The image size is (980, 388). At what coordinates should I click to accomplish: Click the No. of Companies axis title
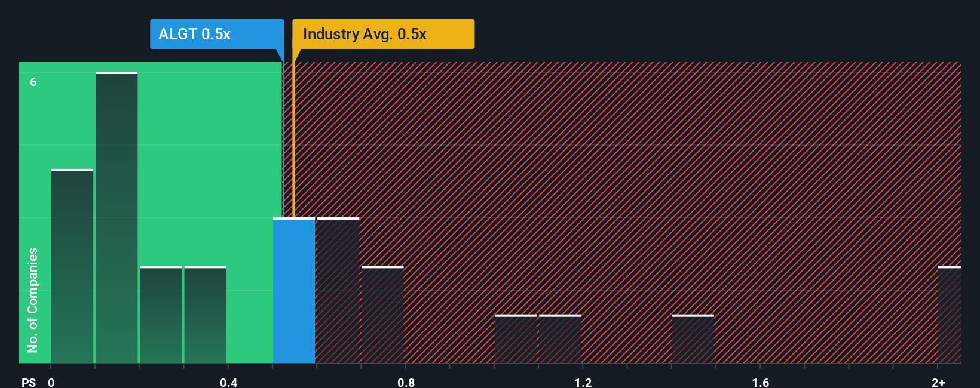(33, 300)
